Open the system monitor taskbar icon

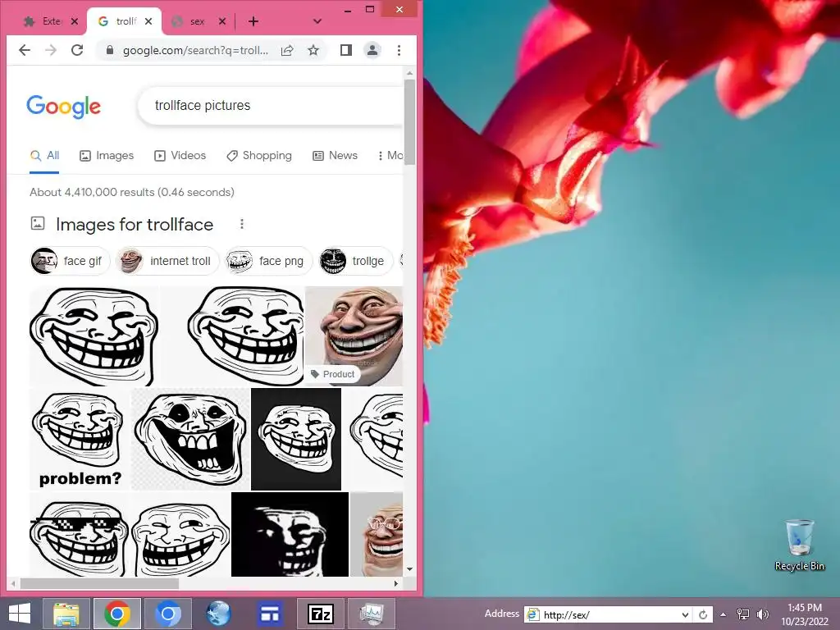coord(371,614)
